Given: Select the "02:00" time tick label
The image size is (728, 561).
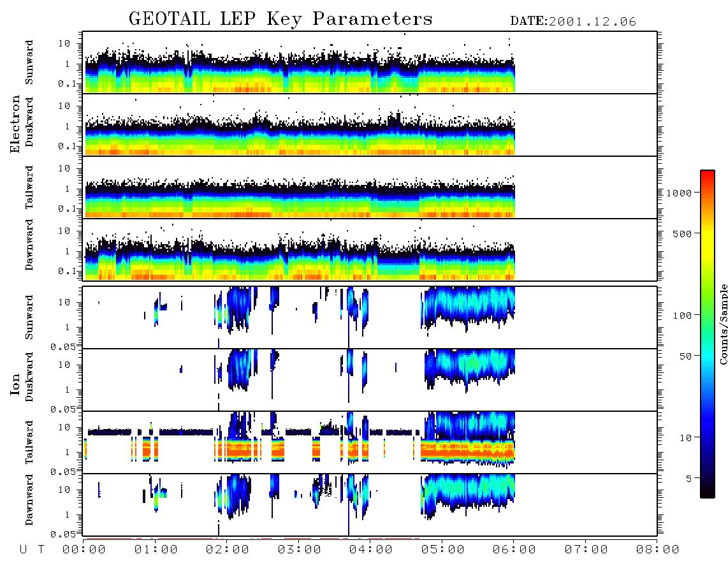Looking at the screenshot, I should point(228,550).
